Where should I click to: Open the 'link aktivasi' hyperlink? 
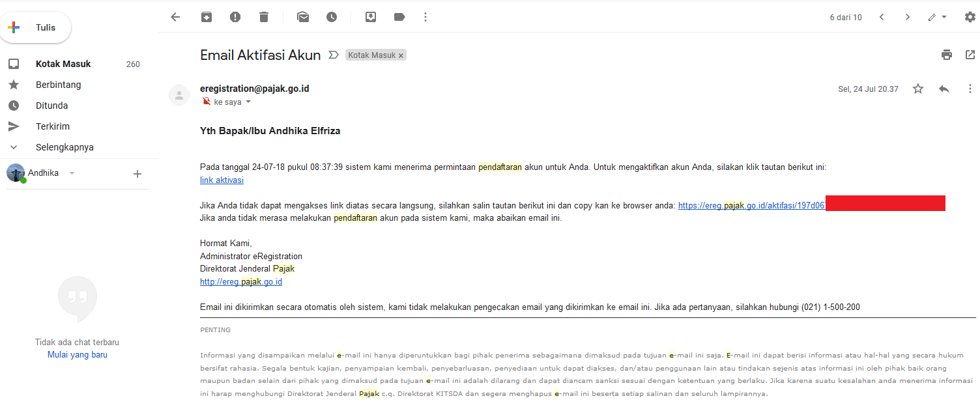pos(222,180)
